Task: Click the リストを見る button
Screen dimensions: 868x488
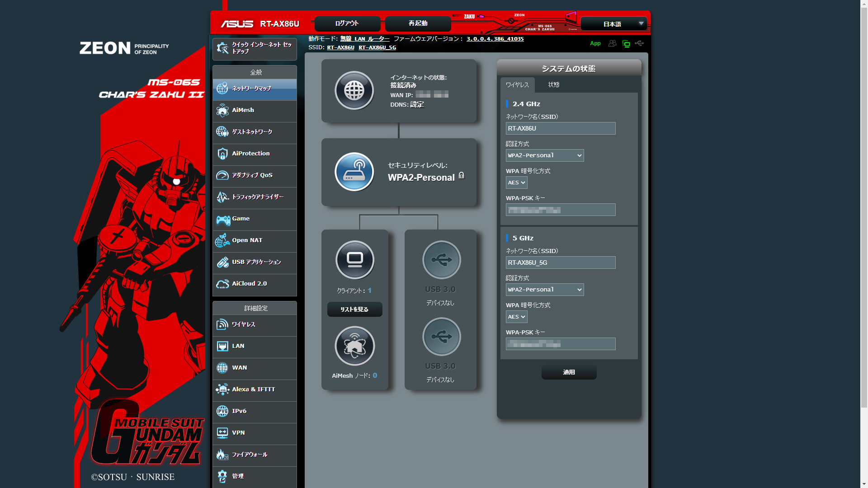Action: 354,310
